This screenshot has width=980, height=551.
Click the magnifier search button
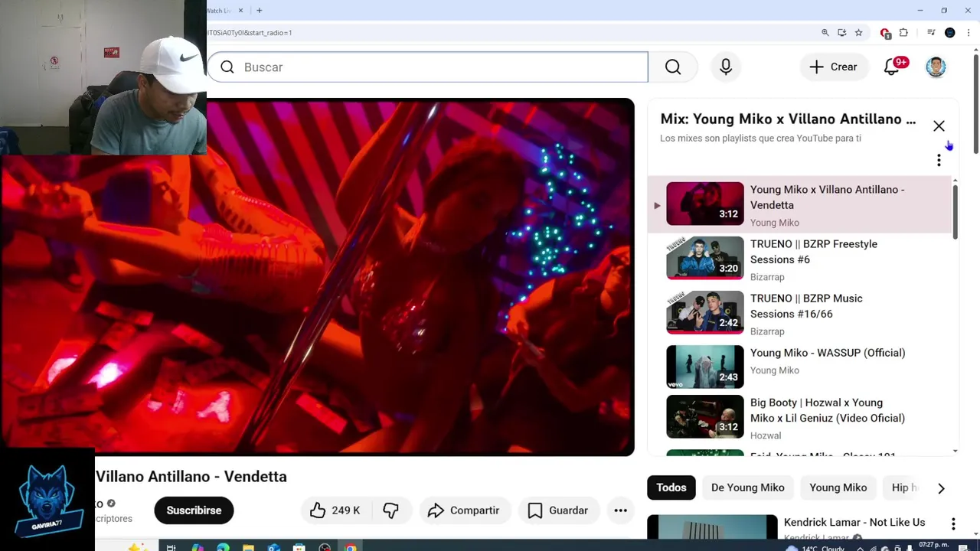pos(673,67)
